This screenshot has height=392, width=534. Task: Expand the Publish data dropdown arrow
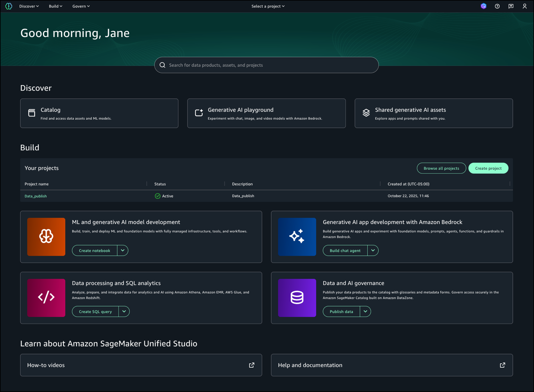tap(365, 311)
